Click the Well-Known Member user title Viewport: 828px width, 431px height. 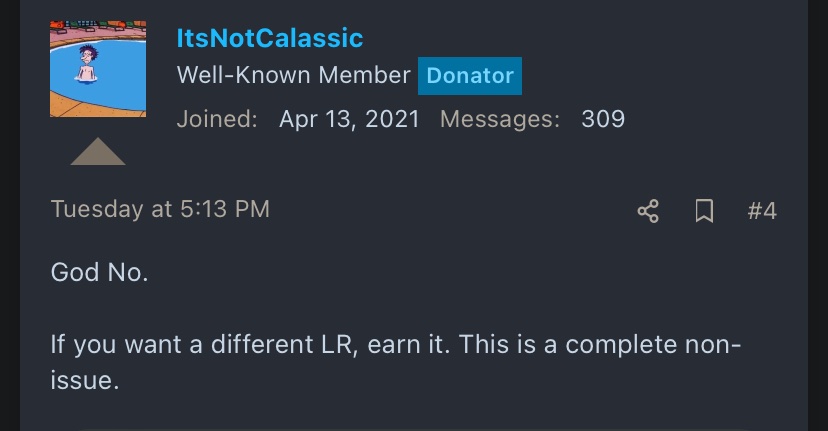click(293, 76)
